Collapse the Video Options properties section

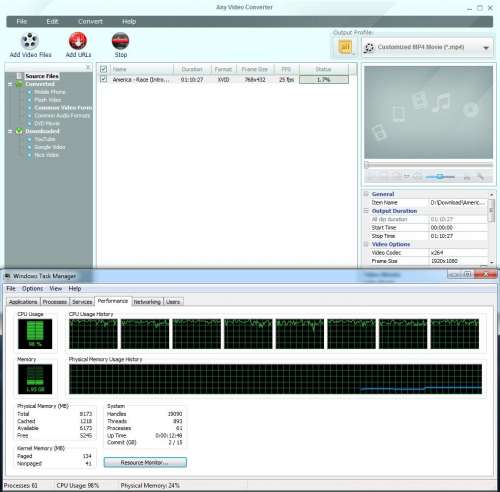point(366,244)
